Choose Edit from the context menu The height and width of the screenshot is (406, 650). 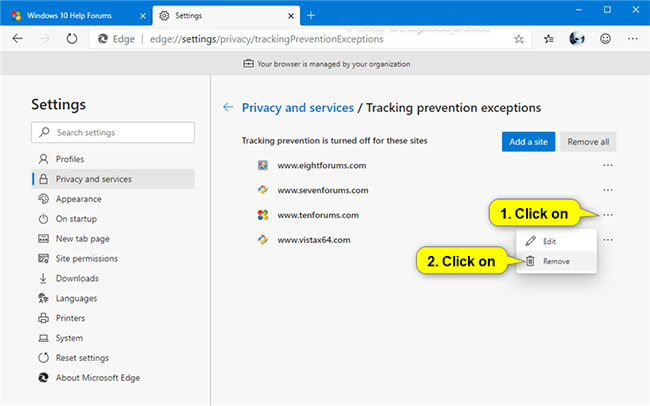[556, 241]
